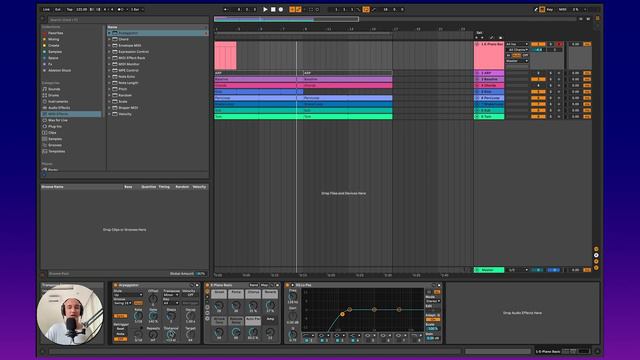Click the Link button
Image resolution: width=640 pixels, height=360 pixels.
[47, 9]
